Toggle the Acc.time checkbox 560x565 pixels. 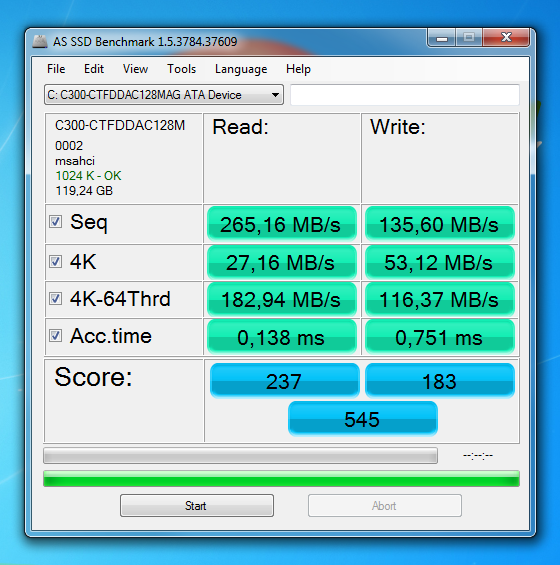coord(55,336)
